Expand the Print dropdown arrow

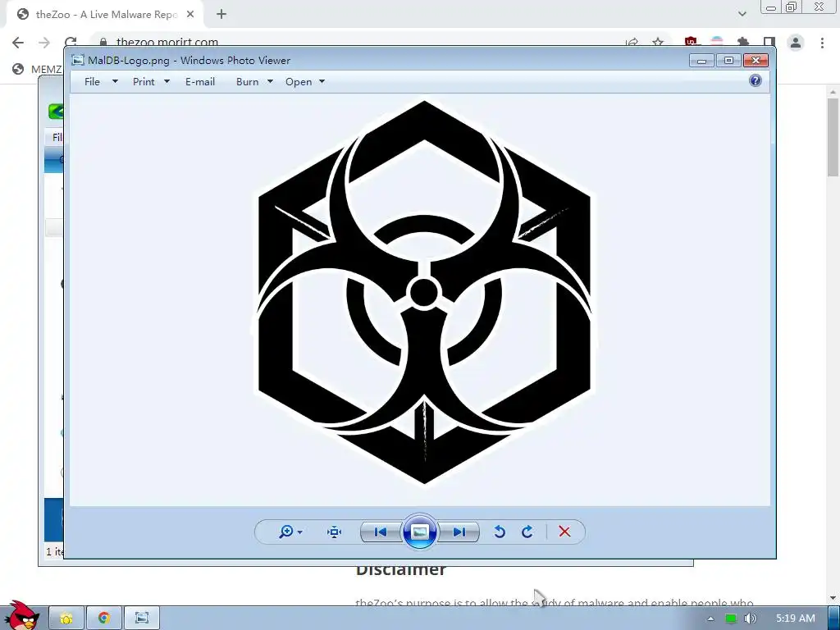coord(167,81)
